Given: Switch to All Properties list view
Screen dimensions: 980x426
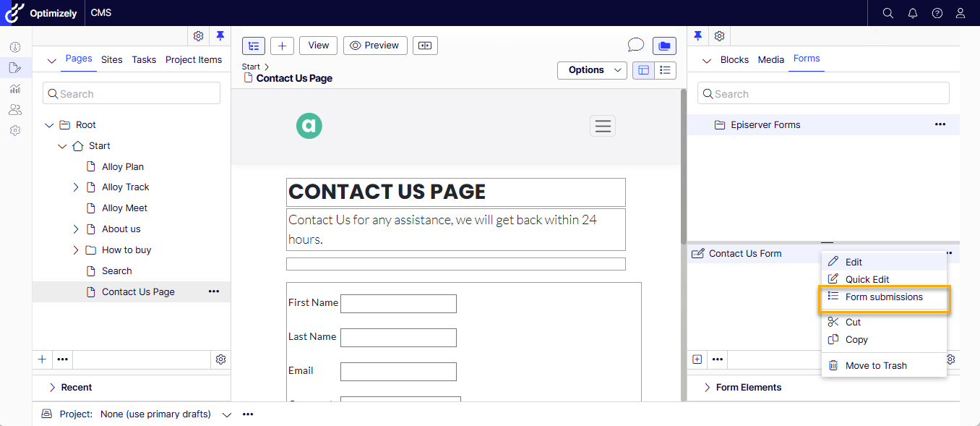Looking at the screenshot, I should [x=665, y=70].
